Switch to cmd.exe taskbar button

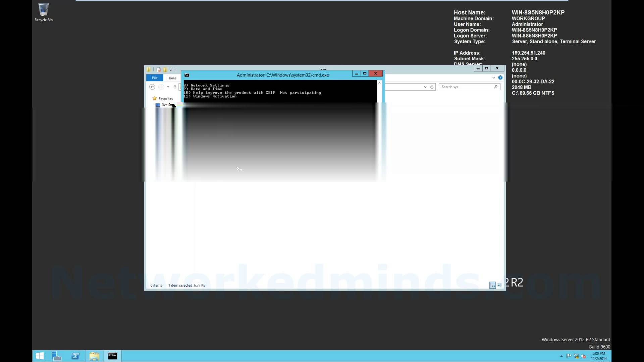[x=112, y=356]
